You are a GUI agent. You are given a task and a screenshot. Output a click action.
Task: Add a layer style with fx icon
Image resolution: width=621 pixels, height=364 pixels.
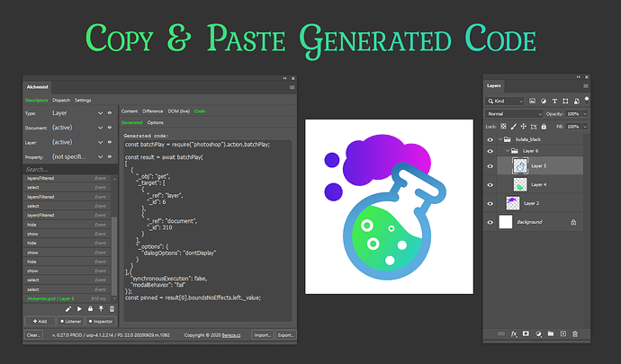(514, 334)
